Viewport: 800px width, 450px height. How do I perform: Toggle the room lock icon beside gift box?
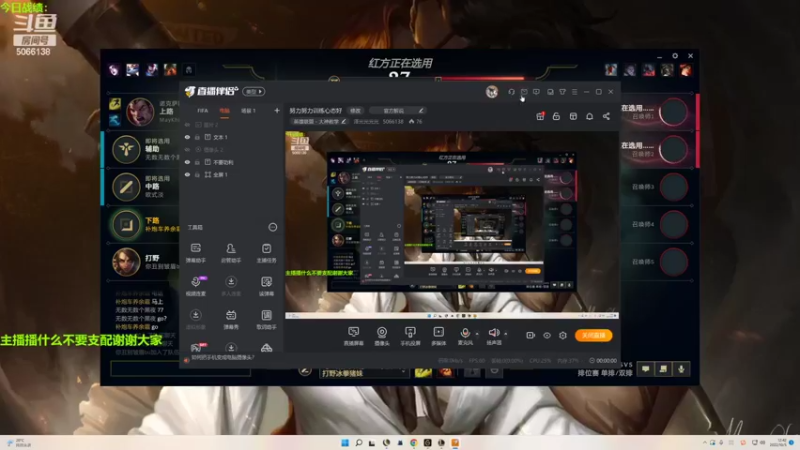tap(556, 116)
